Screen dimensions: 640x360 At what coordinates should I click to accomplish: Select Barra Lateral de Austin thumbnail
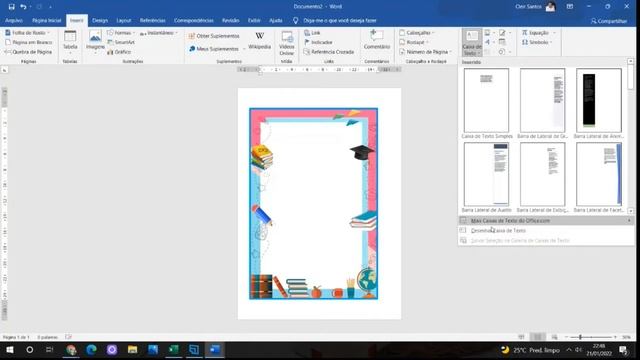pos(486,174)
